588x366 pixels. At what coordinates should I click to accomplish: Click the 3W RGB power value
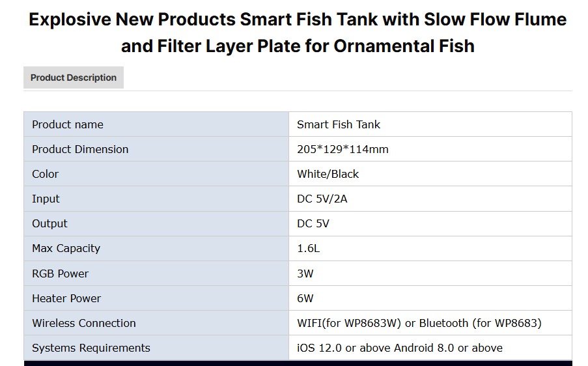[x=305, y=274]
